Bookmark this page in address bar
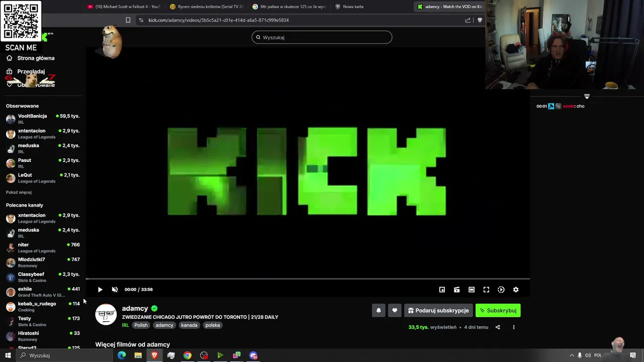This screenshot has height=362, width=644. (x=128, y=20)
